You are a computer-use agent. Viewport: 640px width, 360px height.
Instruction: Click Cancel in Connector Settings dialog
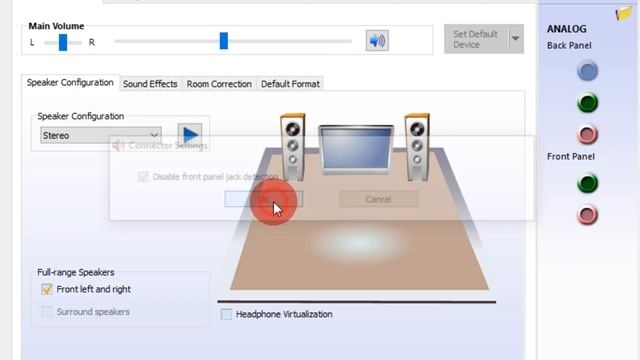click(x=378, y=199)
